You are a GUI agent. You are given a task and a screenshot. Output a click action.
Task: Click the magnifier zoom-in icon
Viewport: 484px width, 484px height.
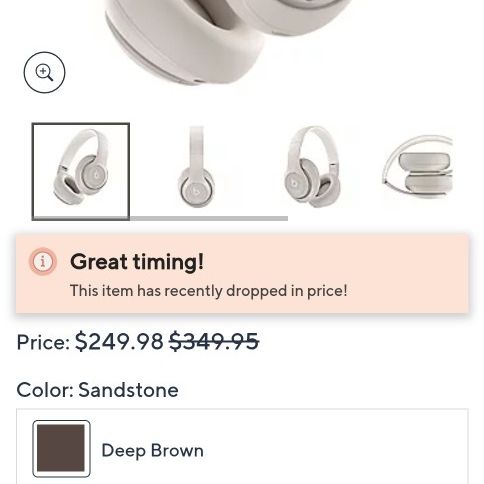point(44,72)
